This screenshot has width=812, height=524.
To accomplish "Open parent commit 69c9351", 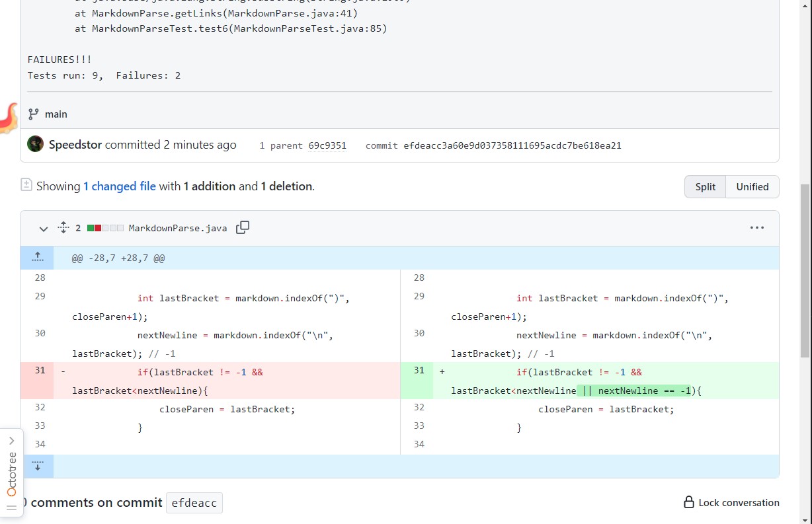I will (x=327, y=145).
